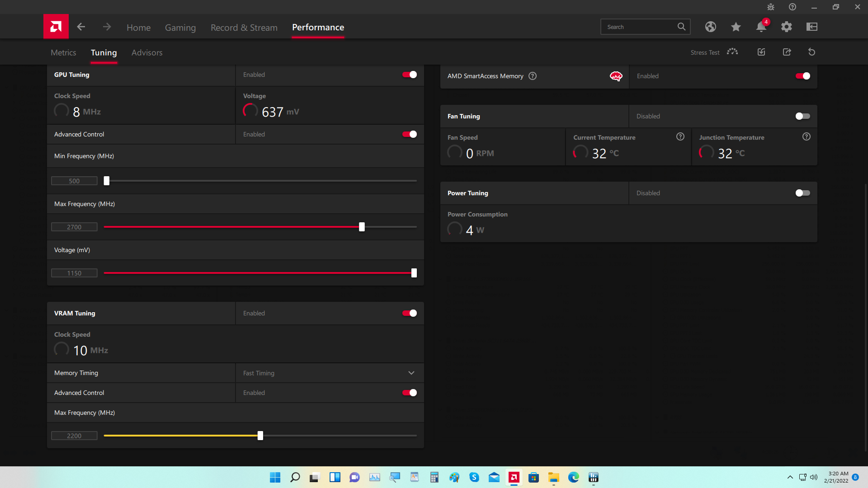Open Record & Stream tab

point(244,28)
